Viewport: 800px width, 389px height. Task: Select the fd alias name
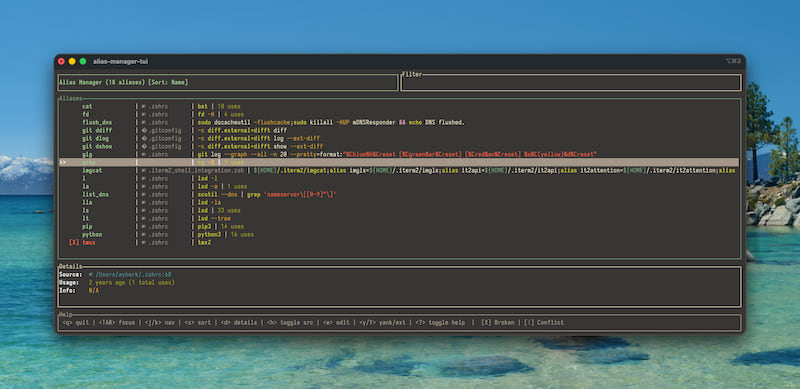[x=86, y=115]
